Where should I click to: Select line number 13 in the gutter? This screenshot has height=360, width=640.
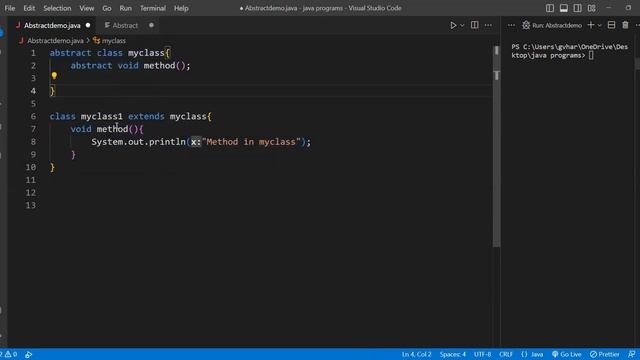pos(31,205)
